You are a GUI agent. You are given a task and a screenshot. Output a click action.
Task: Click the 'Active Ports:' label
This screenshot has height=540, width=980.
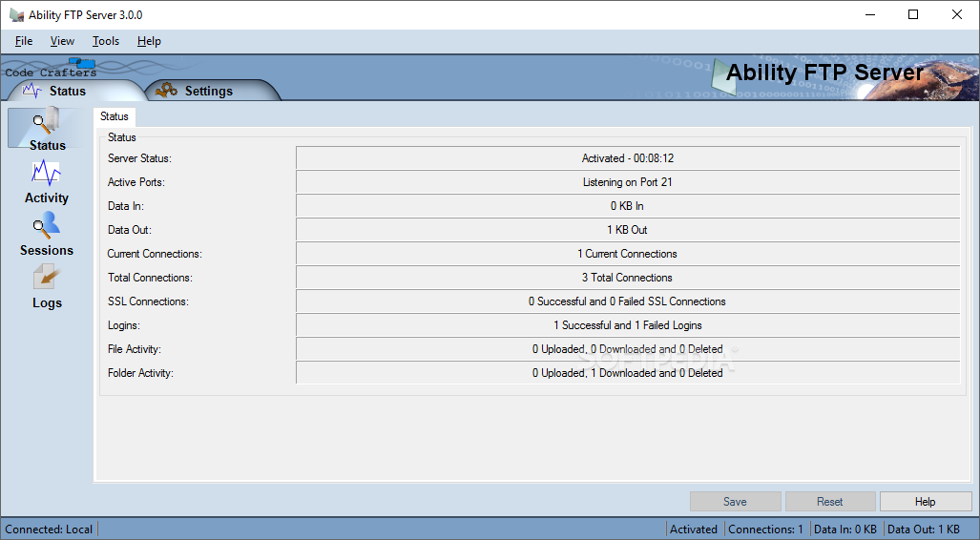(136, 182)
